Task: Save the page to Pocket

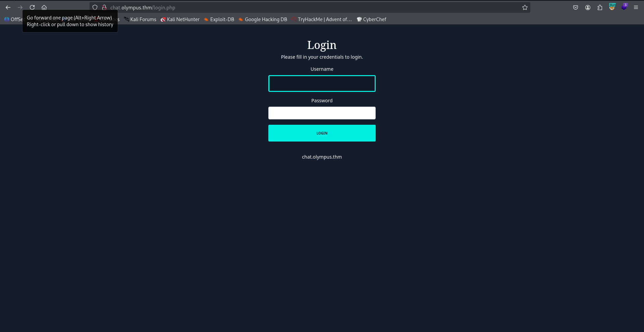Action: 576,7
